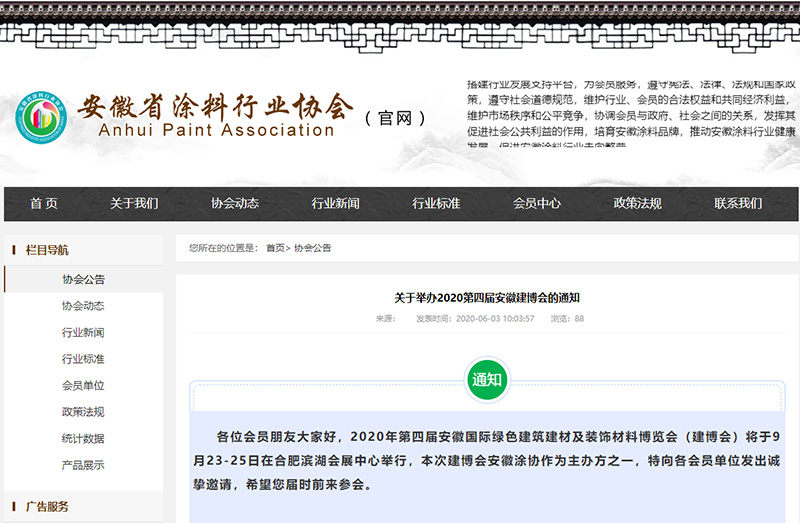Select 协会公告 in the sidebar
The width and height of the screenshot is (800, 523).
83,280
